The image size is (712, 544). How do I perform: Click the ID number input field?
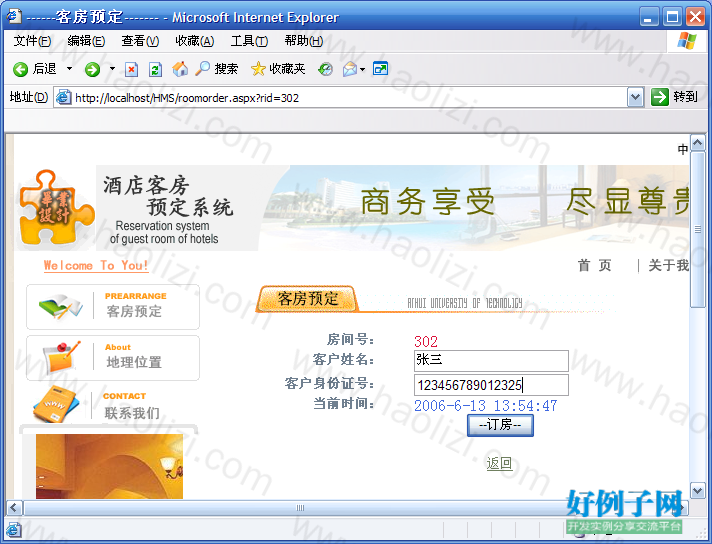491,385
